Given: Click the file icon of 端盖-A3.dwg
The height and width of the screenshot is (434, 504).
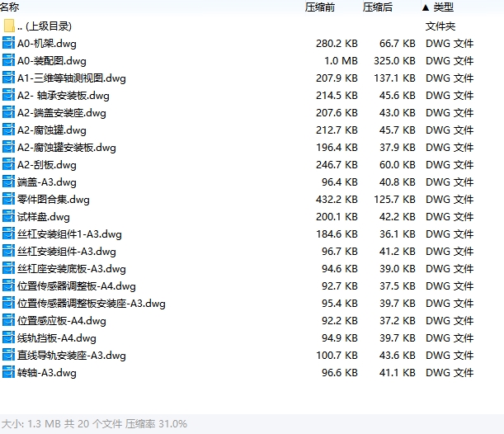Looking at the screenshot, I should pos(8,182).
